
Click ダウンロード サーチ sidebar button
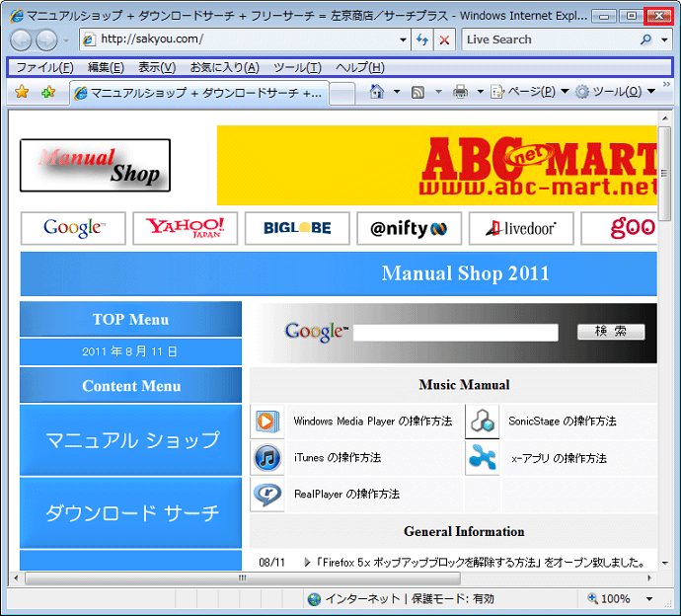[130, 513]
